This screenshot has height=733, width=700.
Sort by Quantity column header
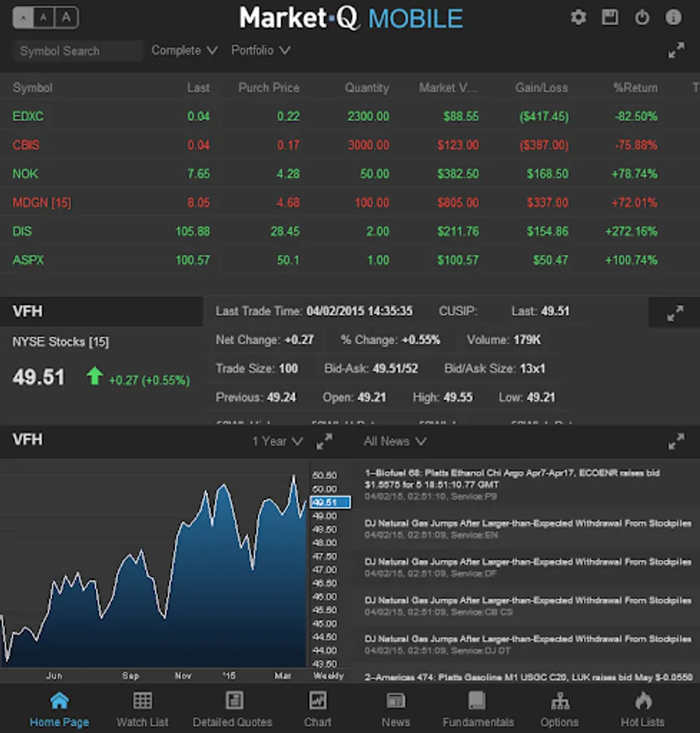click(367, 88)
